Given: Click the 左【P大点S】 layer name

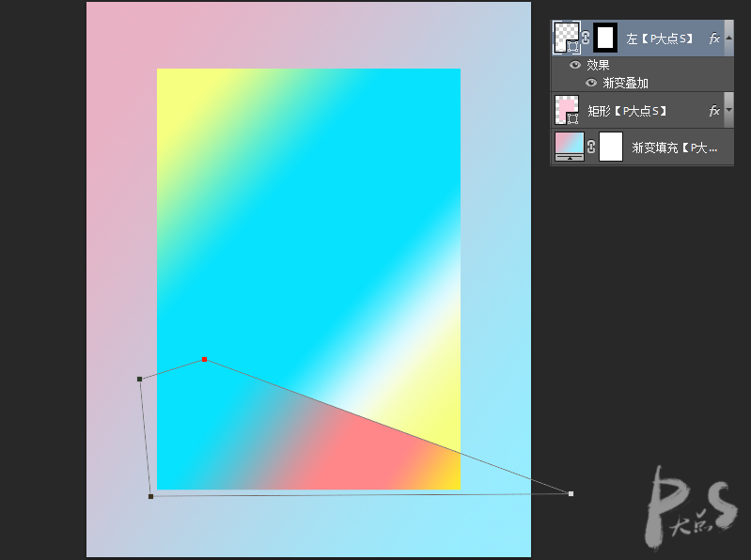Looking at the screenshot, I should pos(660,39).
